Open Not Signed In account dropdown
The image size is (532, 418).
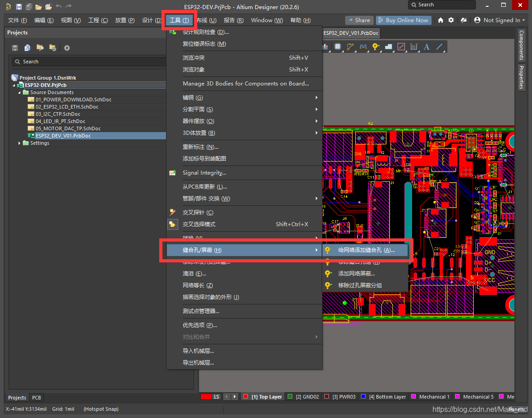pyautogui.click(x=499, y=20)
